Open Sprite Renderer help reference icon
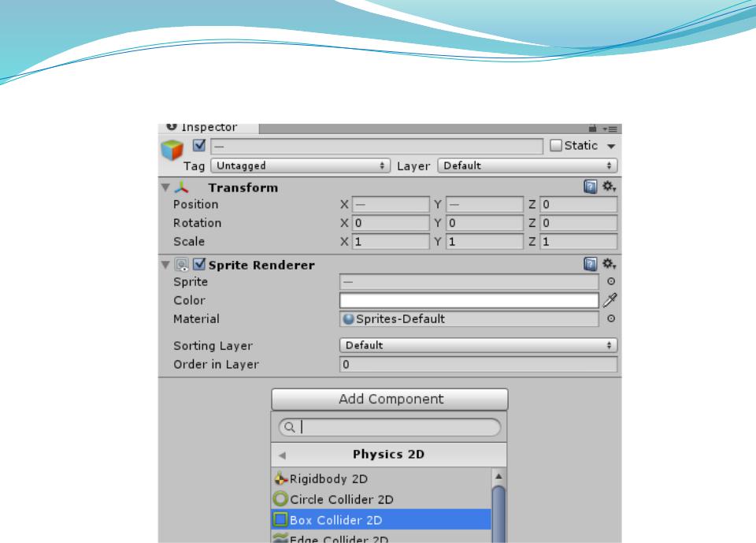The image size is (756, 543). 590,263
